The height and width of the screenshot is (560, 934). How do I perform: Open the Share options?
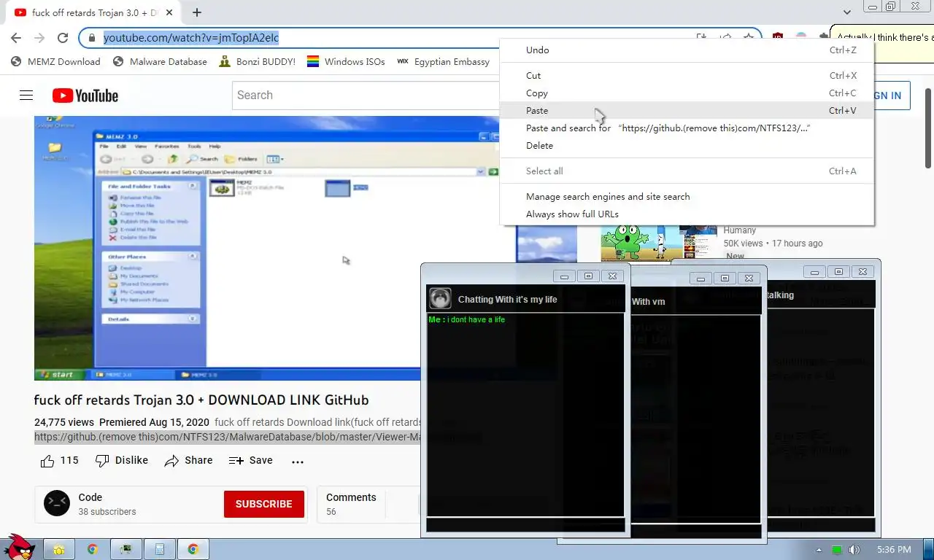pos(188,461)
